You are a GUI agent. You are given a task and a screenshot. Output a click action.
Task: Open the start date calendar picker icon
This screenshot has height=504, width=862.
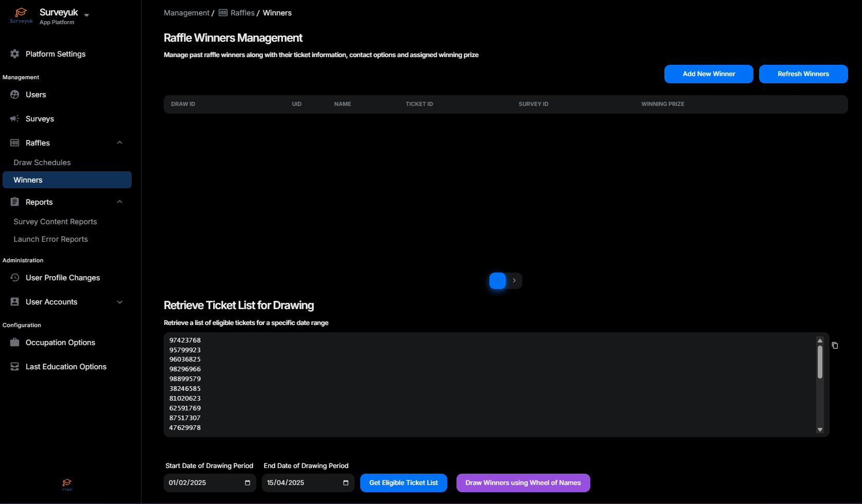coord(248,483)
